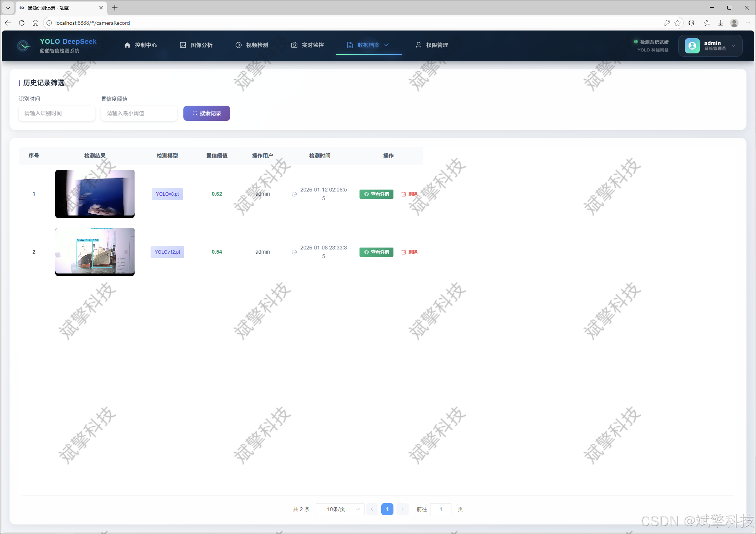The width and height of the screenshot is (756, 534).
Task: Click the 搜索记录 button
Action: click(x=207, y=113)
